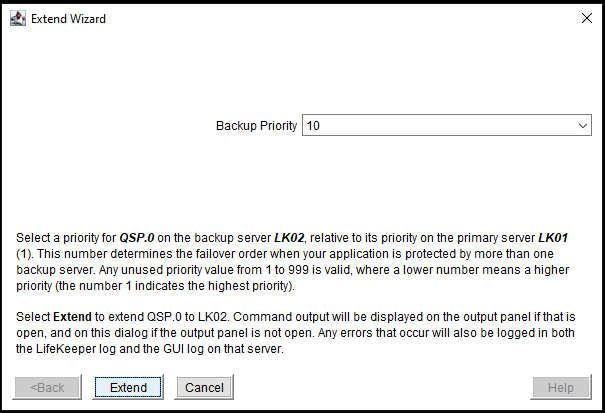The width and height of the screenshot is (605, 413).
Task: Expand the Backup Priority dropdown arrow
Action: pyautogui.click(x=583, y=126)
